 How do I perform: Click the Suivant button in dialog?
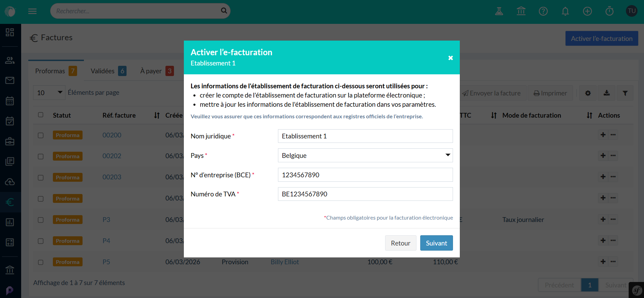436,243
